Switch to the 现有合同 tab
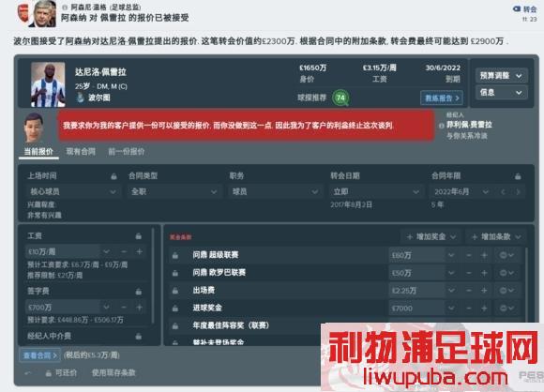544x392 pixels. click(81, 152)
